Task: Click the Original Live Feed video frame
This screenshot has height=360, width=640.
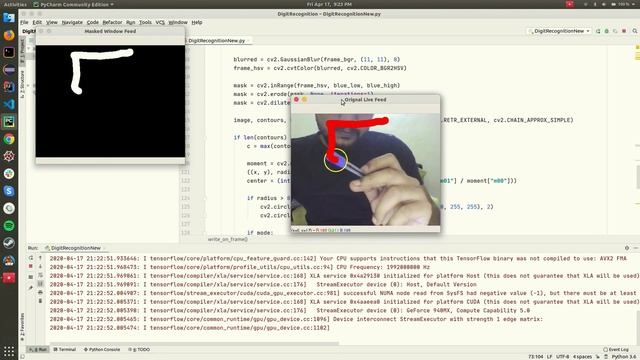Action: tap(365, 169)
